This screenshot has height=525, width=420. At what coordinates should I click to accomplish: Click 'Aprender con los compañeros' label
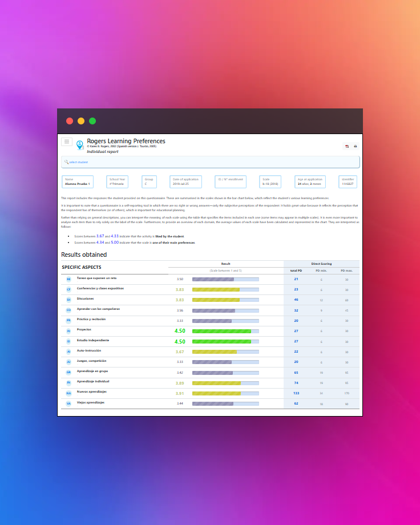tap(98, 309)
